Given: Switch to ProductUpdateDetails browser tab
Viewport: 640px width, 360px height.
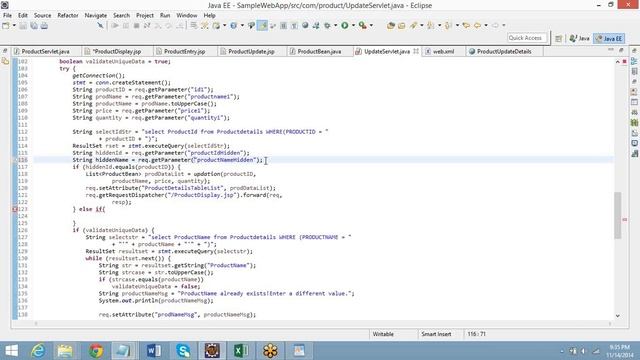Looking at the screenshot, I should point(504,51).
